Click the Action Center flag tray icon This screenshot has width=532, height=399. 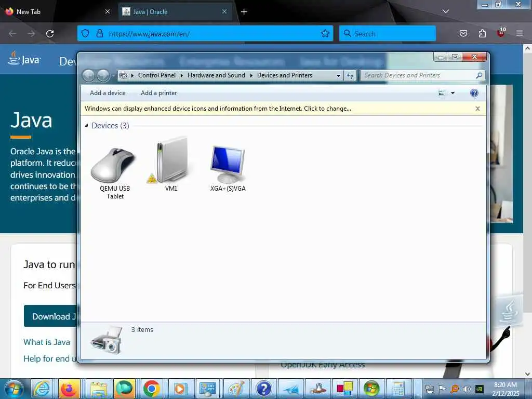click(442, 389)
